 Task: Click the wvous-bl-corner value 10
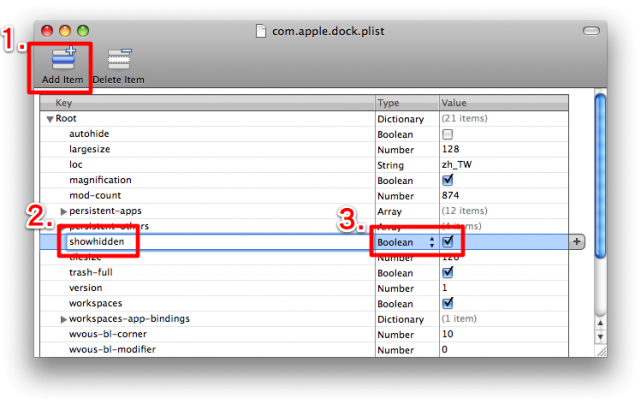click(447, 334)
